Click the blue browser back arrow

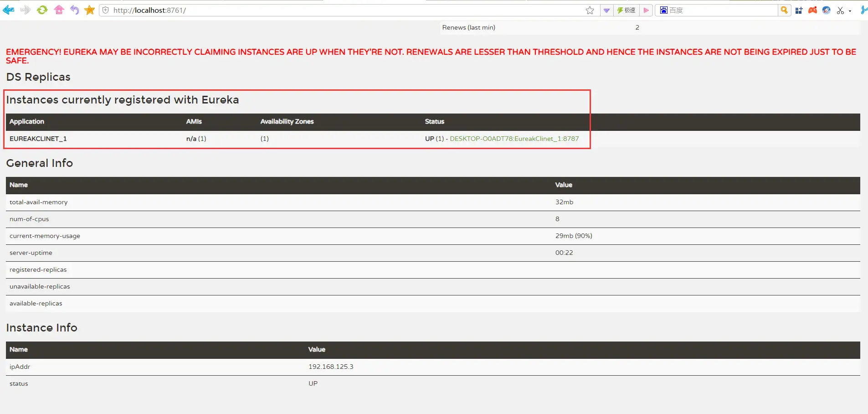8,10
